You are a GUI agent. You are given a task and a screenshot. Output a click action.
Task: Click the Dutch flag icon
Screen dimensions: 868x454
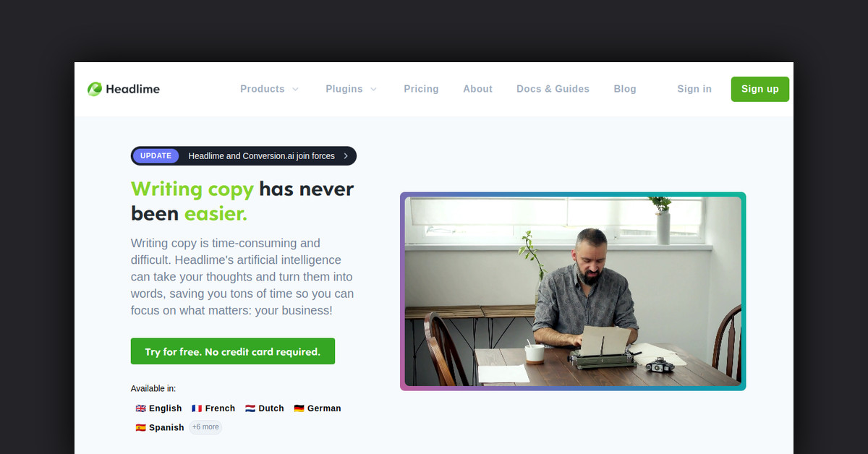click(x=250, y=408)
